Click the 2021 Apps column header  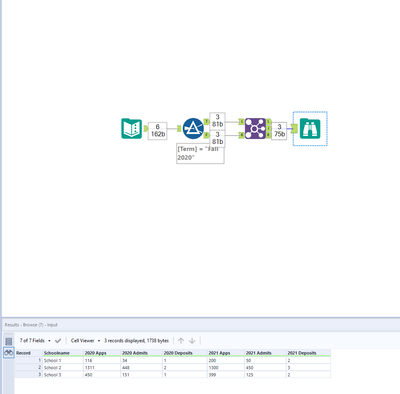click(x=226, y=353)
